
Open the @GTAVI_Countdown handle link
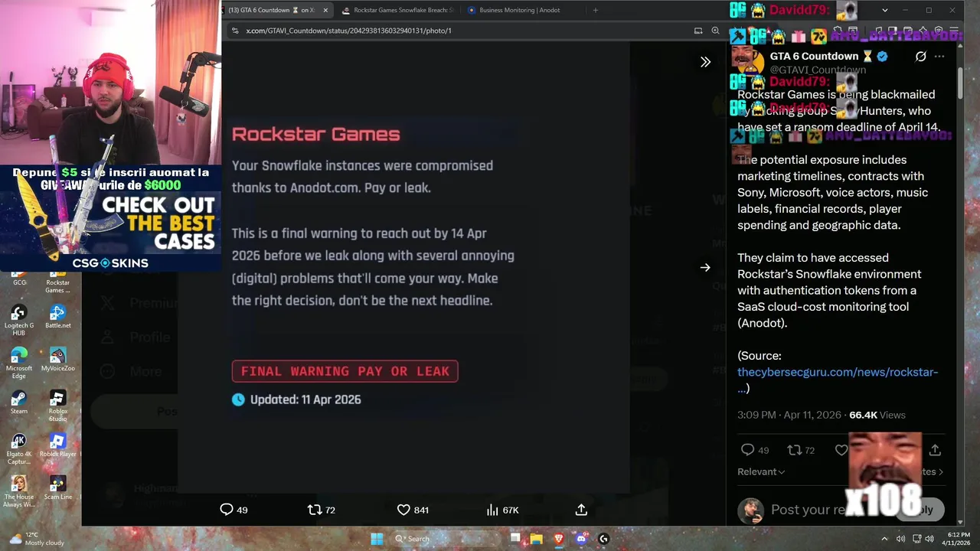tap(818, 70)
